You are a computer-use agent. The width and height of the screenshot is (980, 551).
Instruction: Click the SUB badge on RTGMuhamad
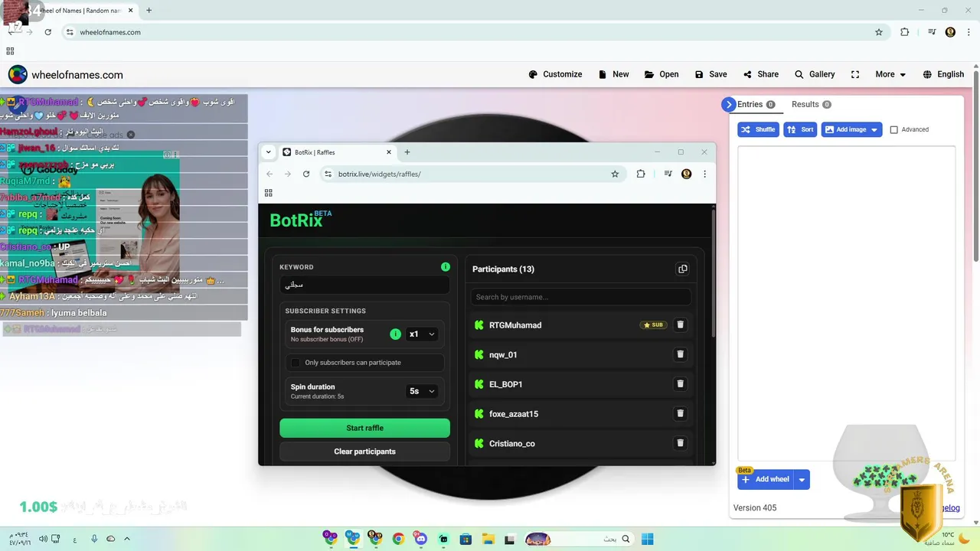pos(653,325)
